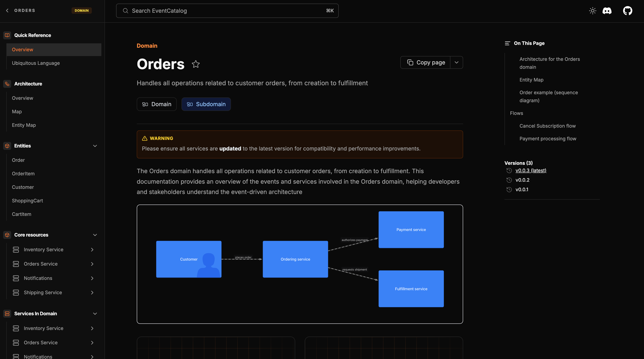Click history icon beside v0.0.2
This screenshot has width=644, height=359.
[x=509, y=180]
